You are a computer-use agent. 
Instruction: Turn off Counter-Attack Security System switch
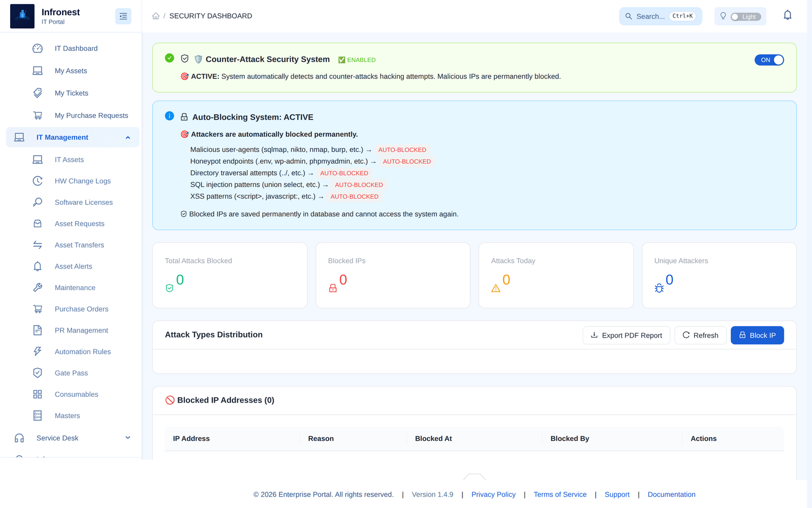pyautogui.click(x=769, y=60)
